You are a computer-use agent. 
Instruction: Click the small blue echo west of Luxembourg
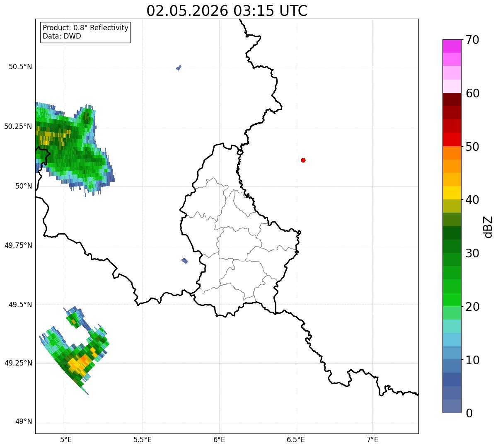click(185, 260)
